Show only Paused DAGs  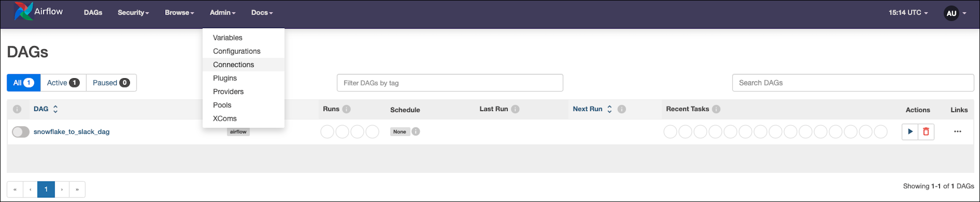point(111,83)
